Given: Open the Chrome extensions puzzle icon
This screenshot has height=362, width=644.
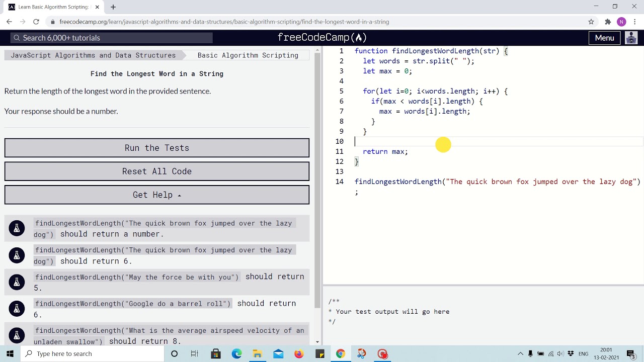Looking at the screenshot, I should pyautogui.click(x=608, y=22).
